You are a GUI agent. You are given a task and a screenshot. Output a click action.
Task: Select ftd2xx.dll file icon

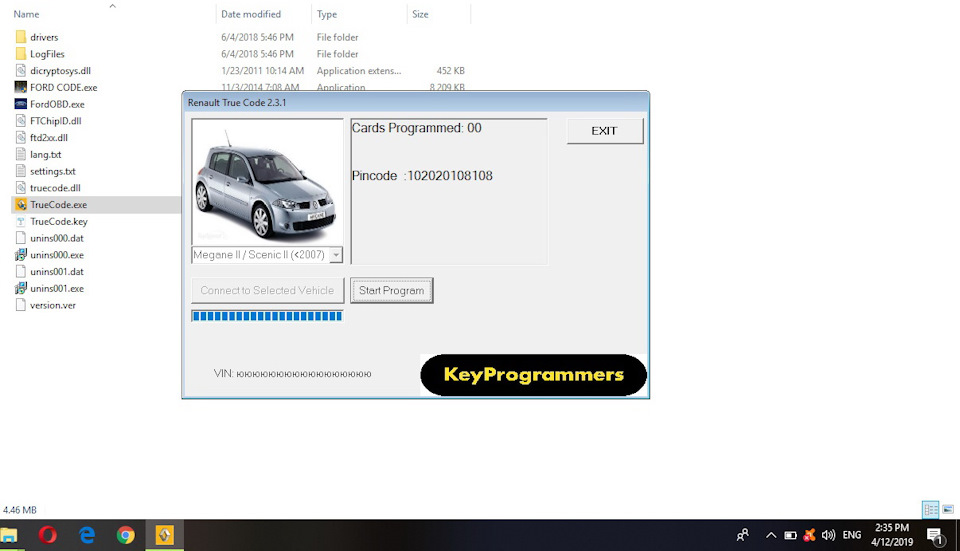(21, 138)
